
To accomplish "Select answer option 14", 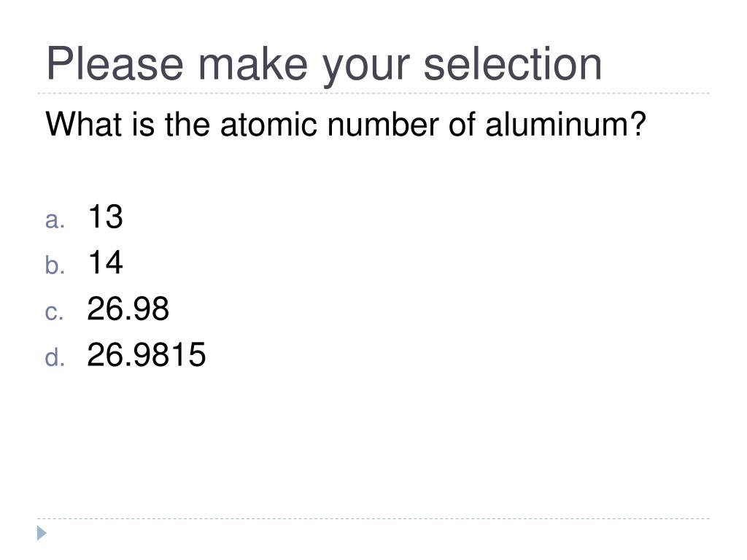I will pos(105,262).
